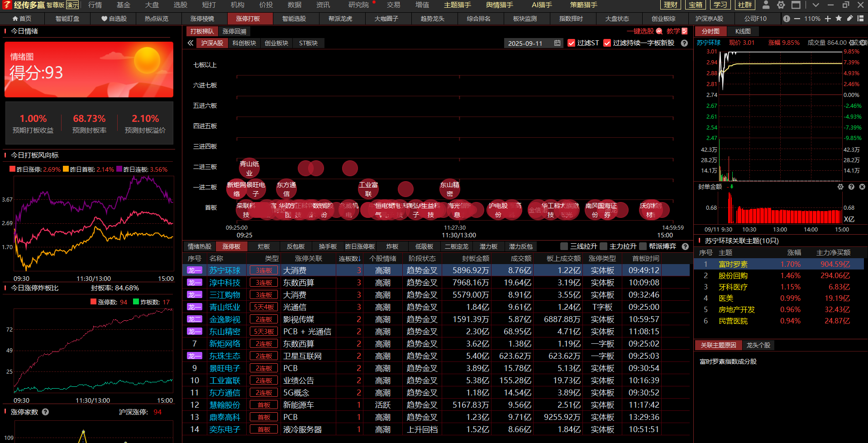Screen dimensions: 868x443
Task: Decrease zoom with the minus icon
Action: [797, 19]
